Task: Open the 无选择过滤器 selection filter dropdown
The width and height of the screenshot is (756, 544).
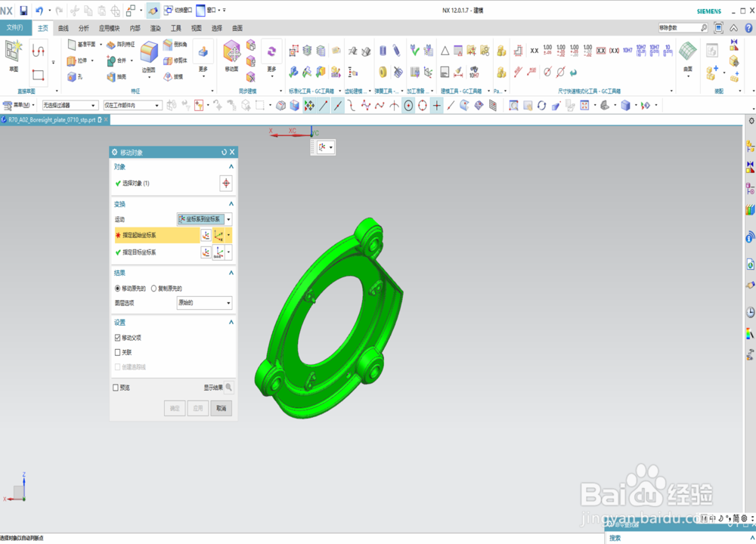Action: point(69,105)
